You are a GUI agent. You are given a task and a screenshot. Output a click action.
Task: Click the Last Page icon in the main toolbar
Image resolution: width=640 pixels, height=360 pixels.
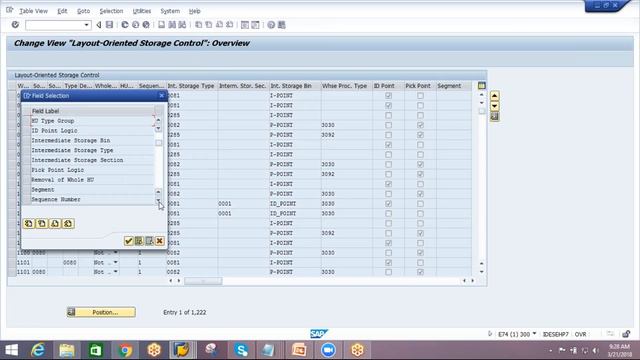[229, 25]
